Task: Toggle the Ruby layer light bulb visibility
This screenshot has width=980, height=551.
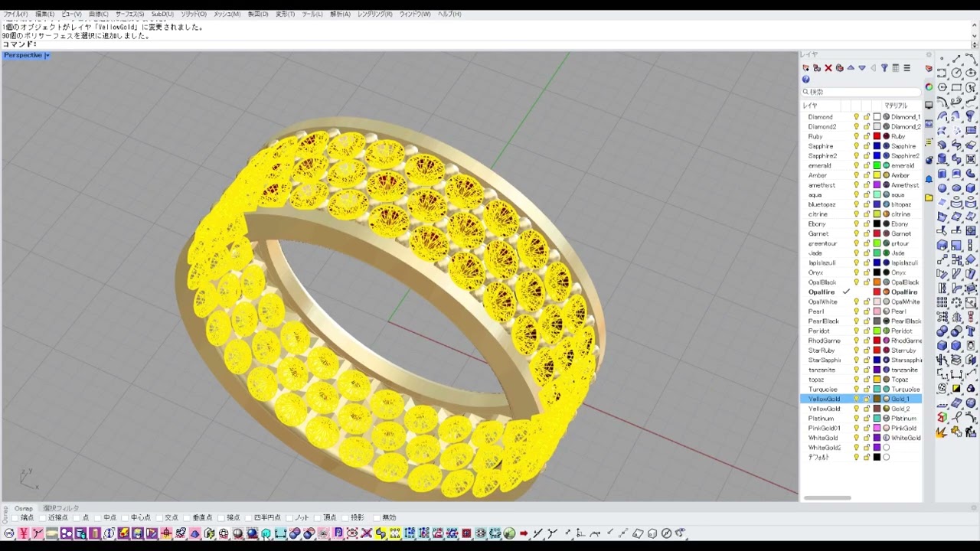Action: (857, 136)
